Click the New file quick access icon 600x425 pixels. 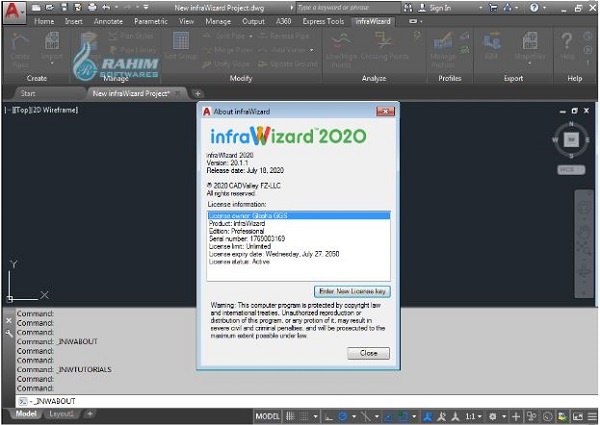click(36, 7)
